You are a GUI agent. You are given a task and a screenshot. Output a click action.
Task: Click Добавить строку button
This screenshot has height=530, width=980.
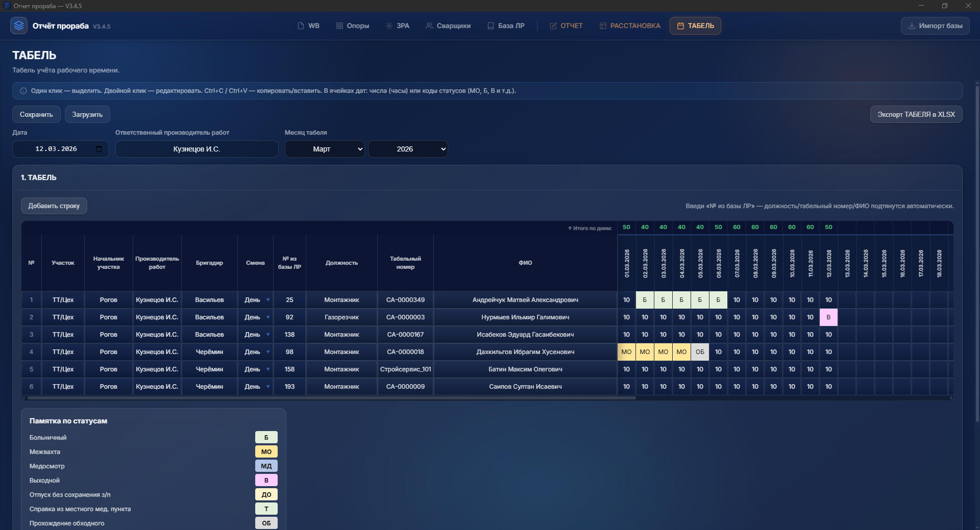[x=54, y=206]
